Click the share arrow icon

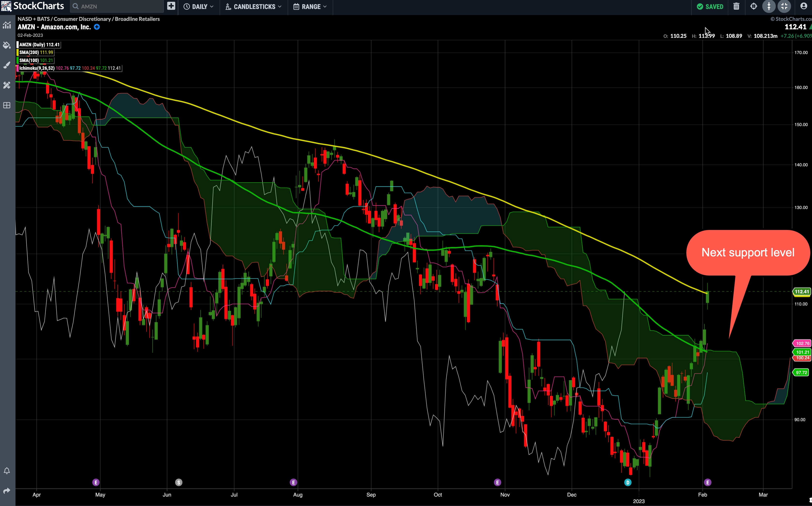[7, 491]
